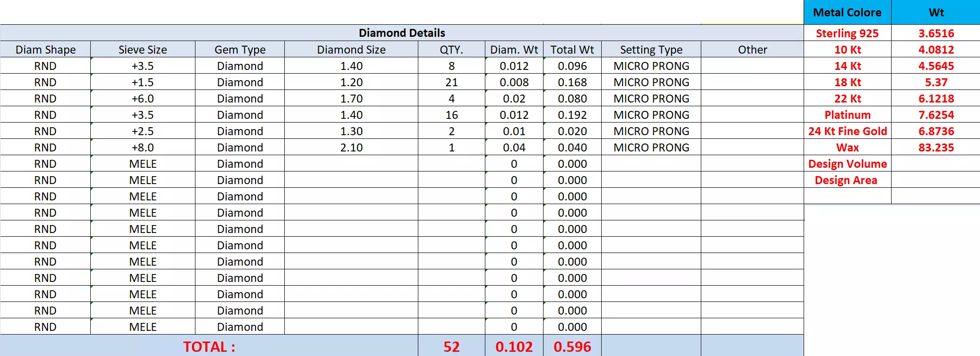The image size is (980, 356).
Task: Click the Metal Colore header cell
Action: point(847,12)
